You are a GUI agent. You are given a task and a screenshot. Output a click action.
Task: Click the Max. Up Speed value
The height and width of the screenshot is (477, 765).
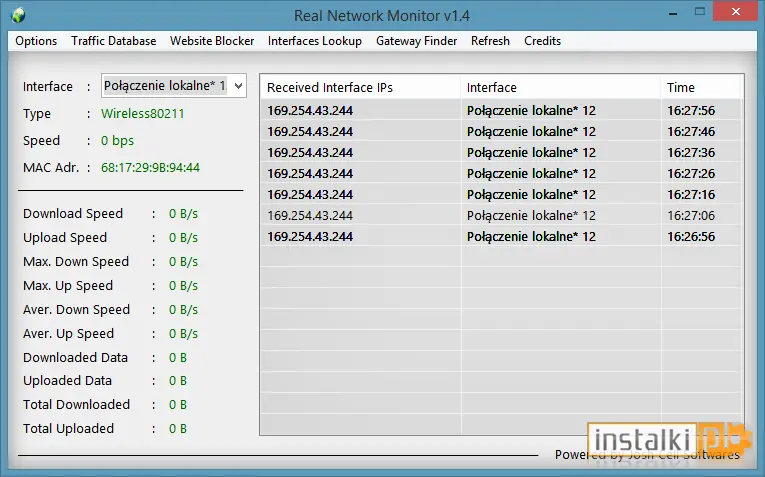183,285
